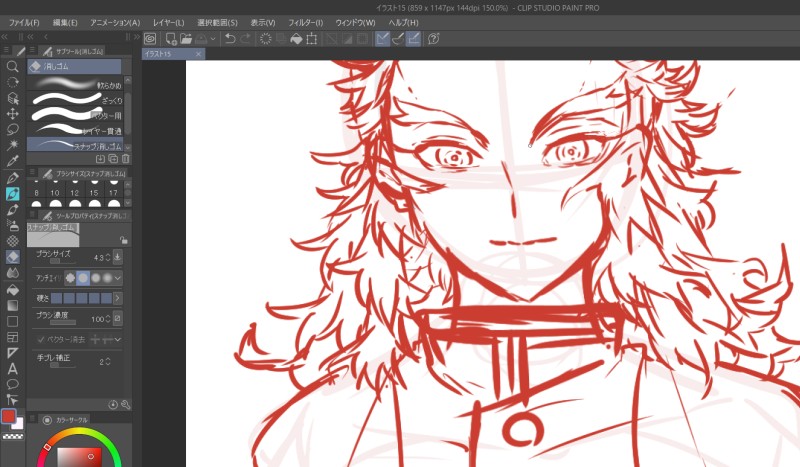Open レイヤー(L) menu

click(x=168, y=22)
